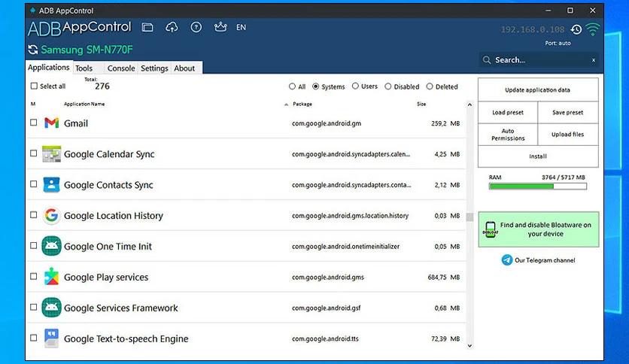The width and height of the screenshot is (629, 364).
Task: Click the crown icon in header
Action: 220,27
